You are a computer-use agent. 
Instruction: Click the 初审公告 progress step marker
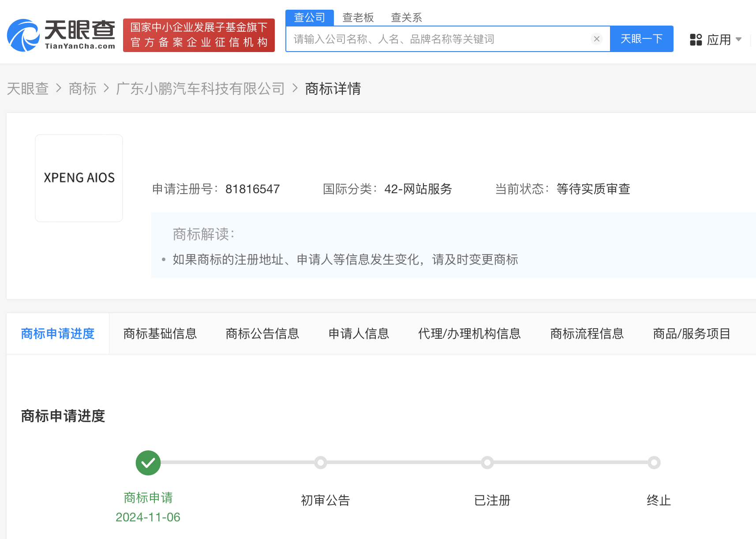[x=321, y=463]
